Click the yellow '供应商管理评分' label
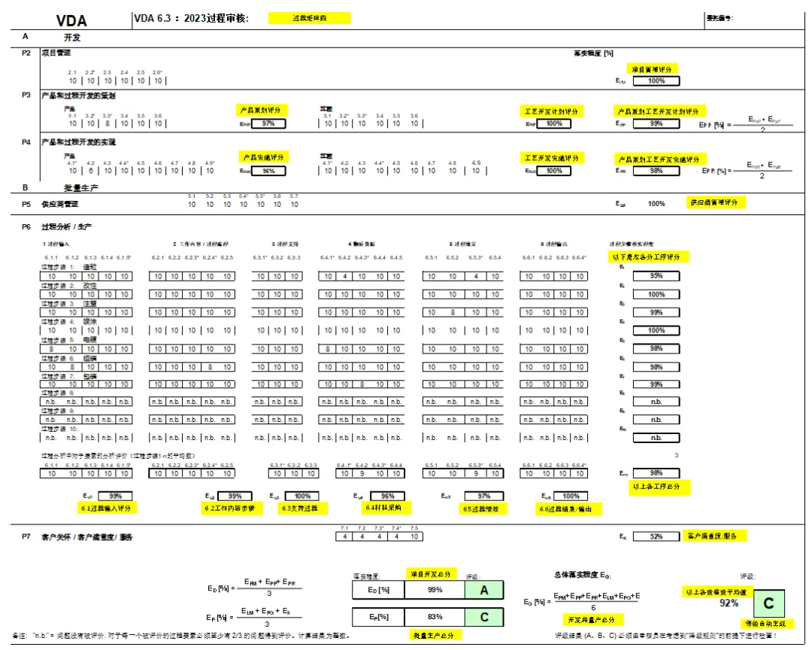 [x=715, y=202]
